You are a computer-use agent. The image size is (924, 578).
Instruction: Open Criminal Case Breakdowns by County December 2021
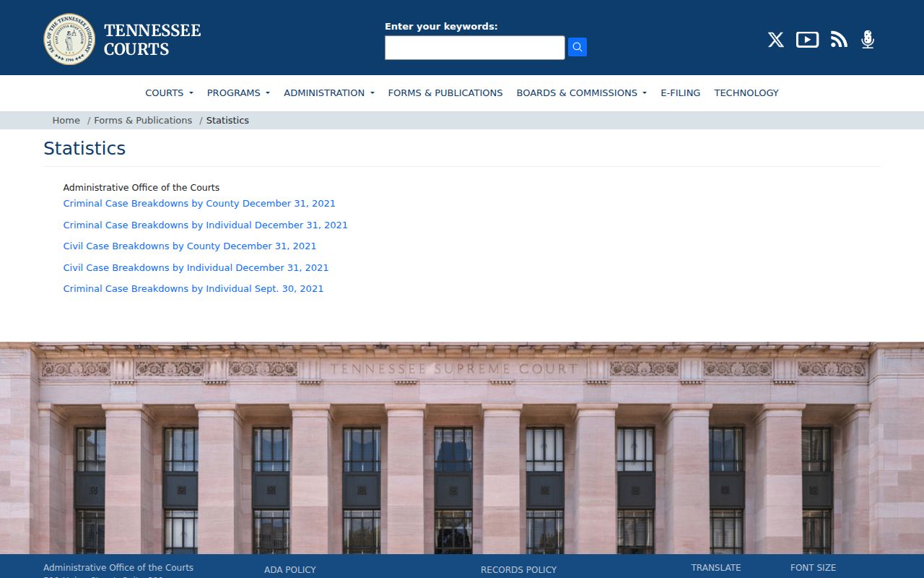(x=199, y=203)
